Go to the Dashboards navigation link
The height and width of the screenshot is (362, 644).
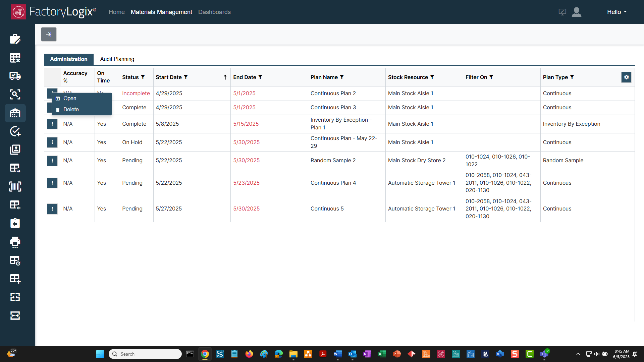tap(214, 12)
